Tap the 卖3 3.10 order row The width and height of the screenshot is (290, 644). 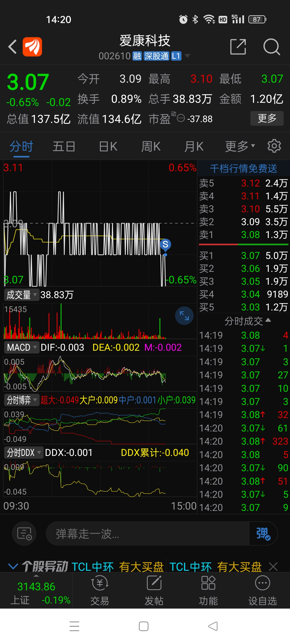point(244,209)
